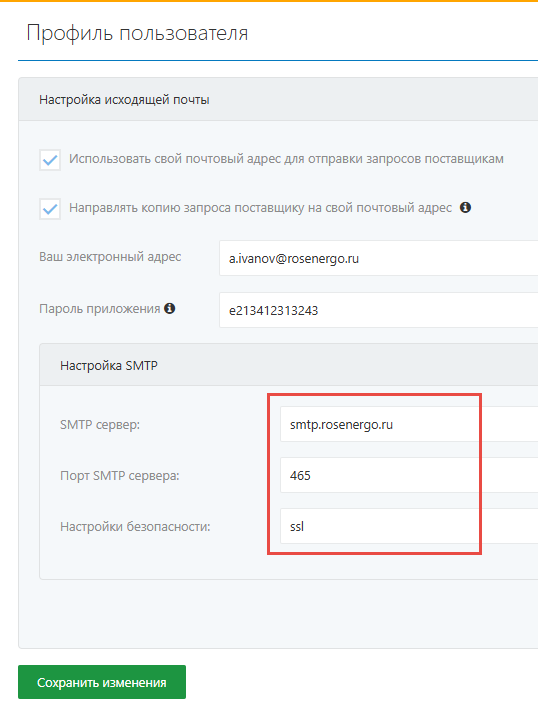Click the Настройка SMTP panel header
This screenshot has height=717, width=538.
pyautogui.click(x=289, y=365)
